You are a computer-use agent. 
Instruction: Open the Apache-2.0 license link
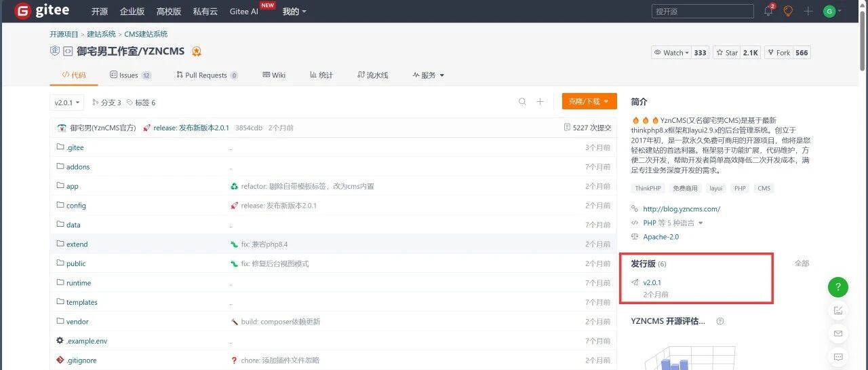tap(660, 237)
